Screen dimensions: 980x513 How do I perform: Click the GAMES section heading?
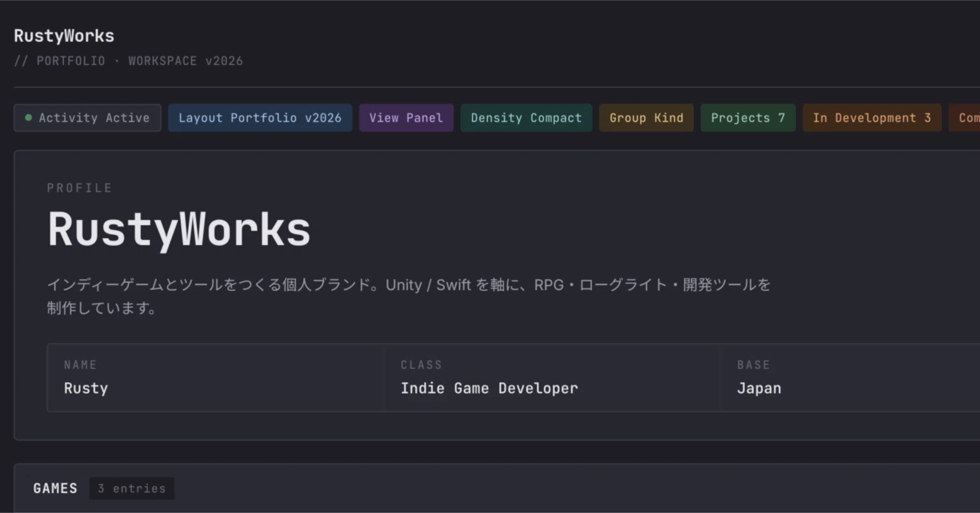tap(55, 488)
